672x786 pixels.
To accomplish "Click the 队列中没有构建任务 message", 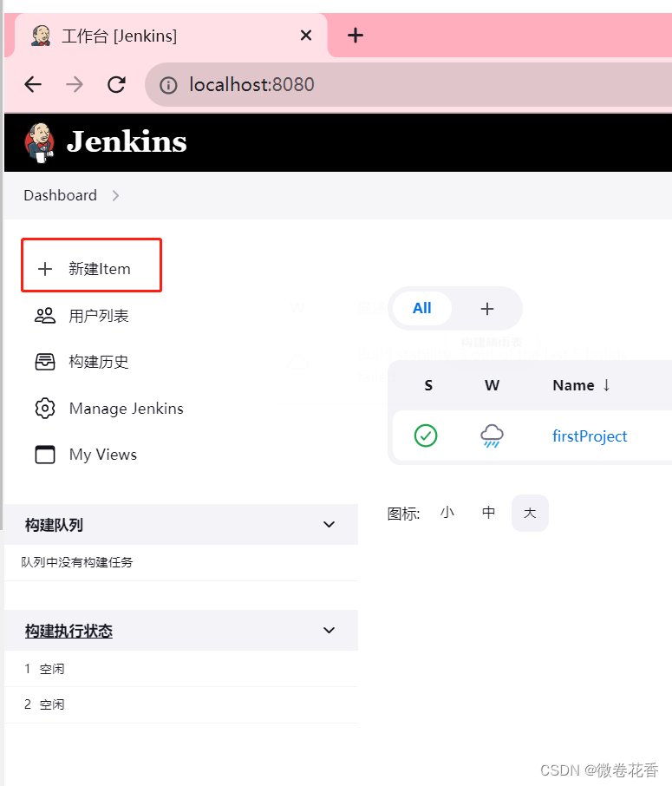I will point(76,562).
